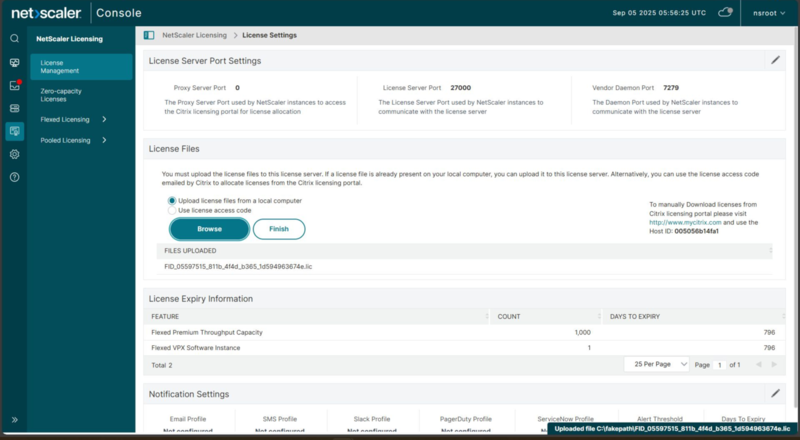This screenshot has width=800, height=440.
Task: Click Host ID 005056b14fa1 text
Action: click(696, 231)
